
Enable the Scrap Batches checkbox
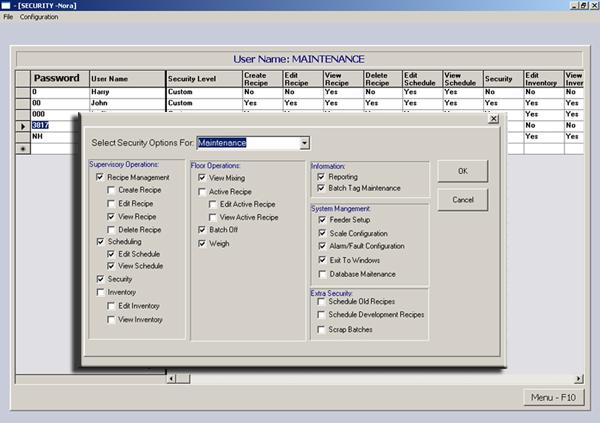[x=321, y=329]
